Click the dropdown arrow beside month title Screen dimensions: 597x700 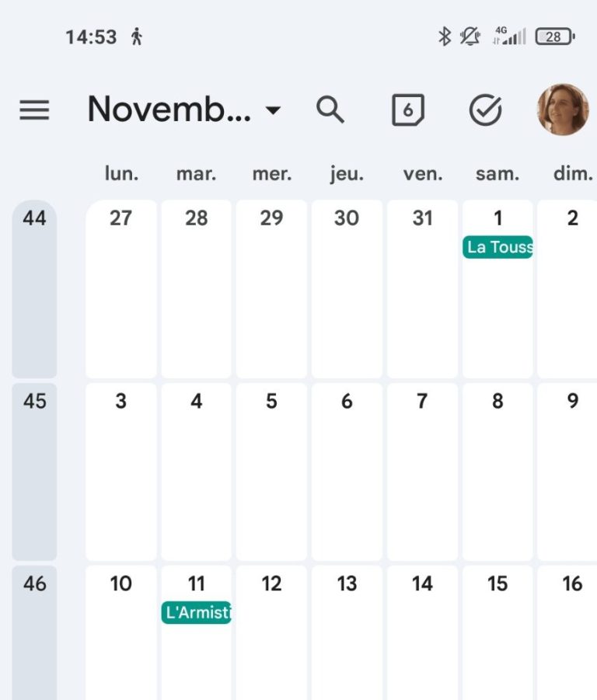tap(273, 111)
